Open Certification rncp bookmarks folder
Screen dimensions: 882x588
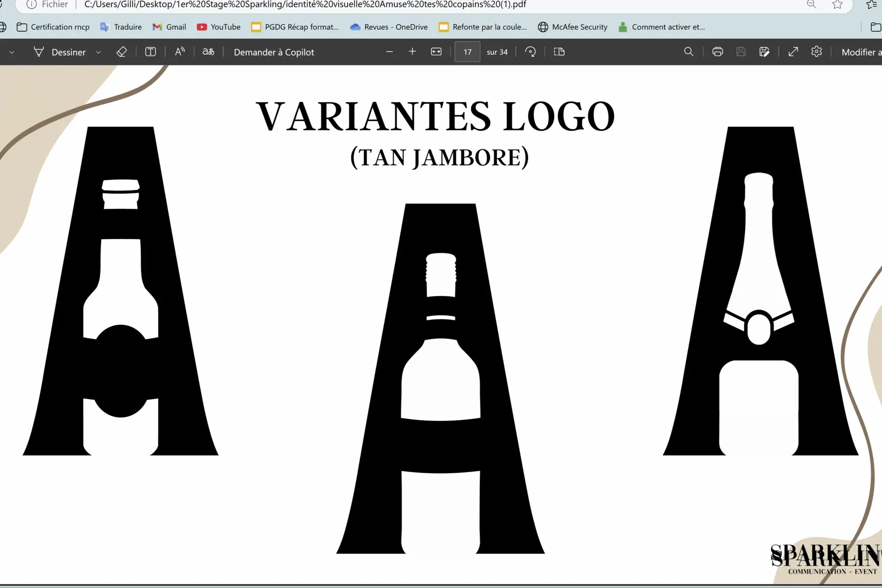53,27
